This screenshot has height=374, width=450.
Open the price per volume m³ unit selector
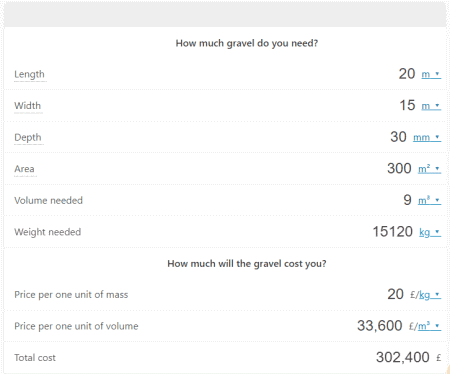pyautogui.click(x=430, y=326)
